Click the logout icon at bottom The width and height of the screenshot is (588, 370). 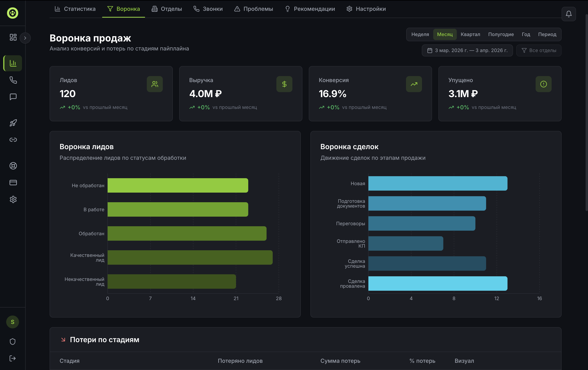pyautogui.click(x=12, y=358)
